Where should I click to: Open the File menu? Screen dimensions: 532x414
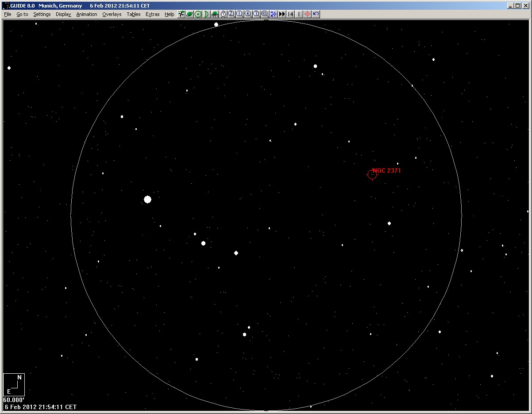point(8,14)
